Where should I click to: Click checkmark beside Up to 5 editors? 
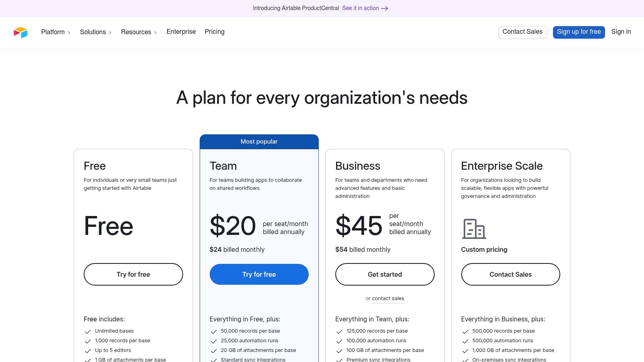(88, 351)
